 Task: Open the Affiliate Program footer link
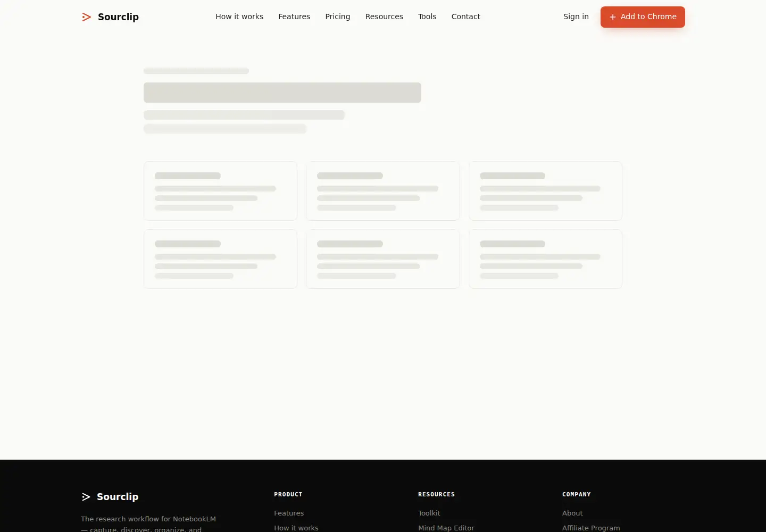591,528
